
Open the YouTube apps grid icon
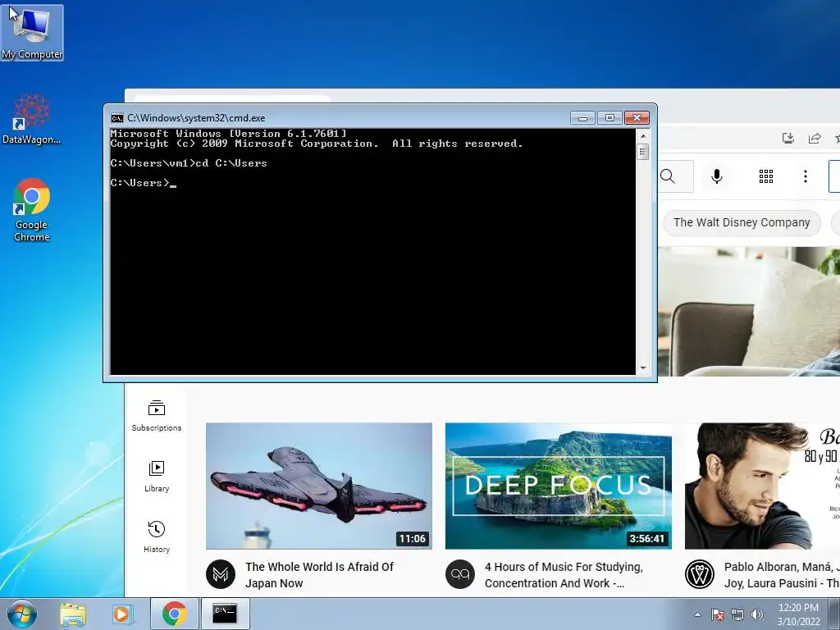tap(766, 176)
